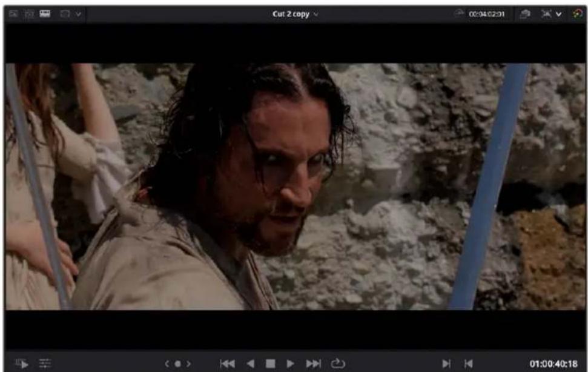This screenshot has height=372, width=588.
Task: Expand the safe area options dropdown
Action: pos(559,15)
